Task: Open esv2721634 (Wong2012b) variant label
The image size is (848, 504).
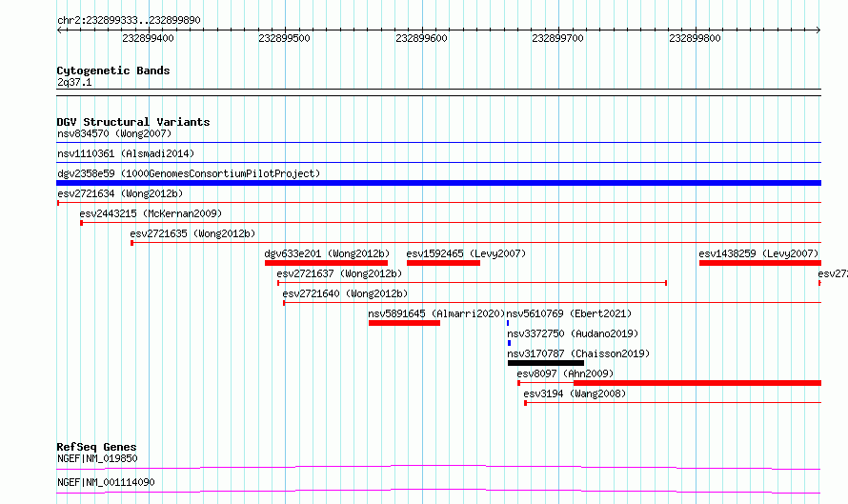Action: click(120, 193)
